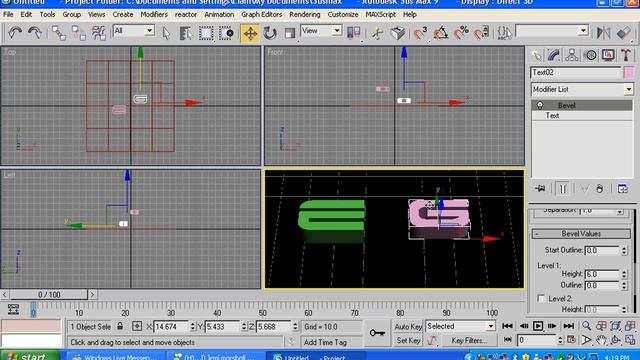Toggle Set Key animation mode

(x=408, y=340)
